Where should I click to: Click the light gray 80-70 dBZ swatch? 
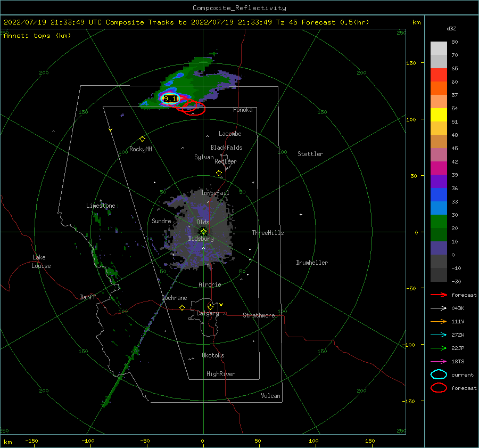(439, 48)
